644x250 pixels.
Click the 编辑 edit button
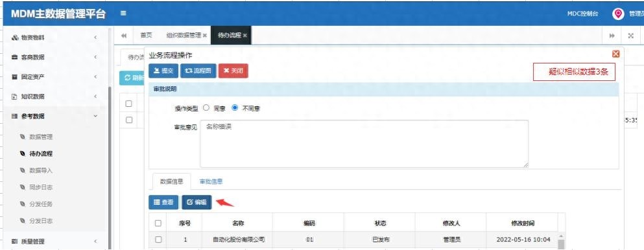coord(197,202)
